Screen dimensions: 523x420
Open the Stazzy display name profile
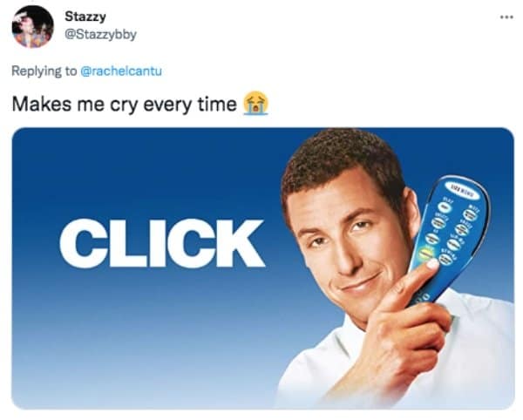pyautogui.click(x=85, y=17)
